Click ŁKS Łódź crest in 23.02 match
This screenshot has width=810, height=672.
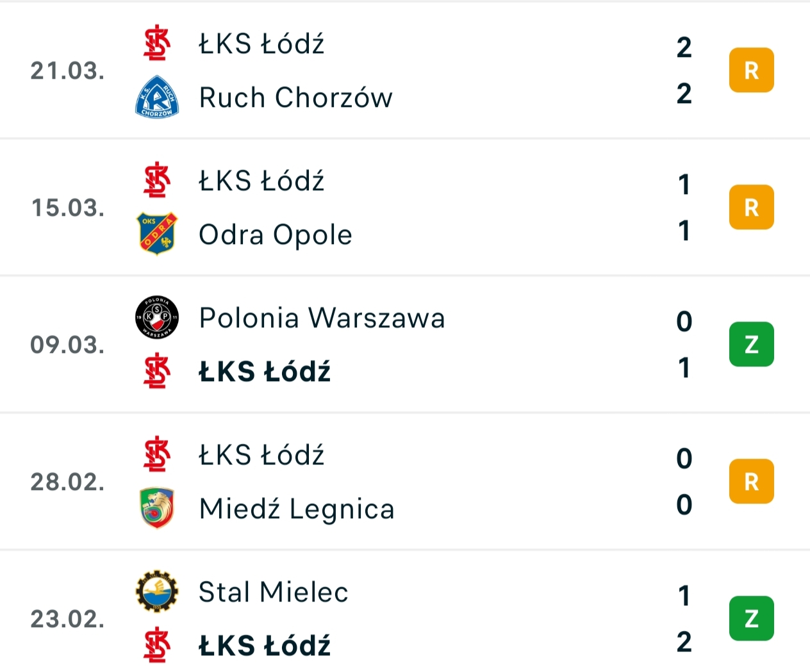pyautogui.click(x=157, y=645)
